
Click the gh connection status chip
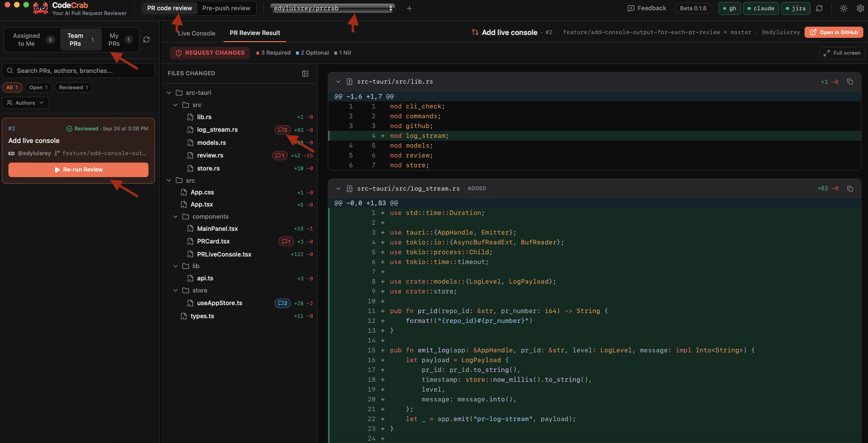(x=729, y=8)
